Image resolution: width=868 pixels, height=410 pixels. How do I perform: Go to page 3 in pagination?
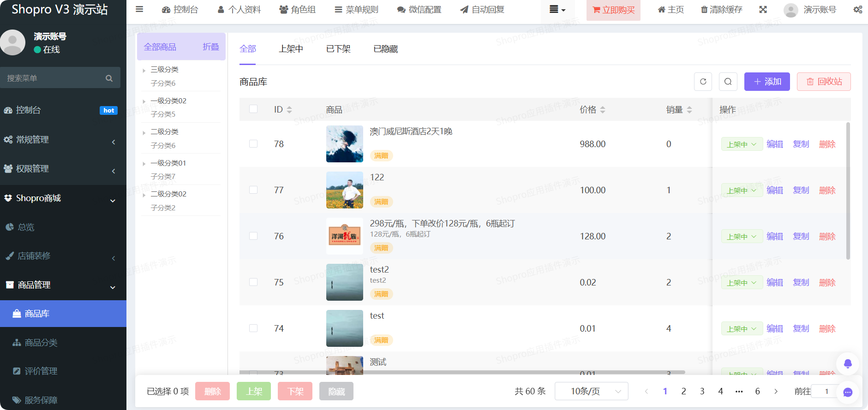pyautogui.click(x=702, y=391)
